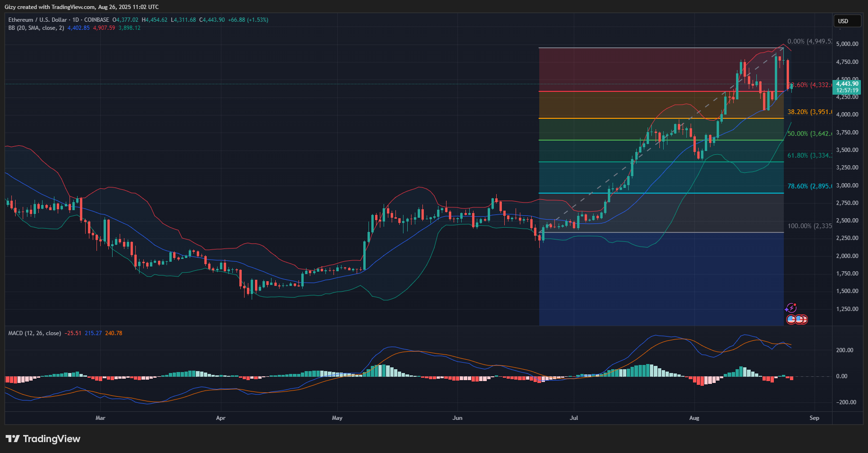This screenshot has height=453, width=868.
Task: Click the TradingView logo at bottom left
Action: pos(43,439)
